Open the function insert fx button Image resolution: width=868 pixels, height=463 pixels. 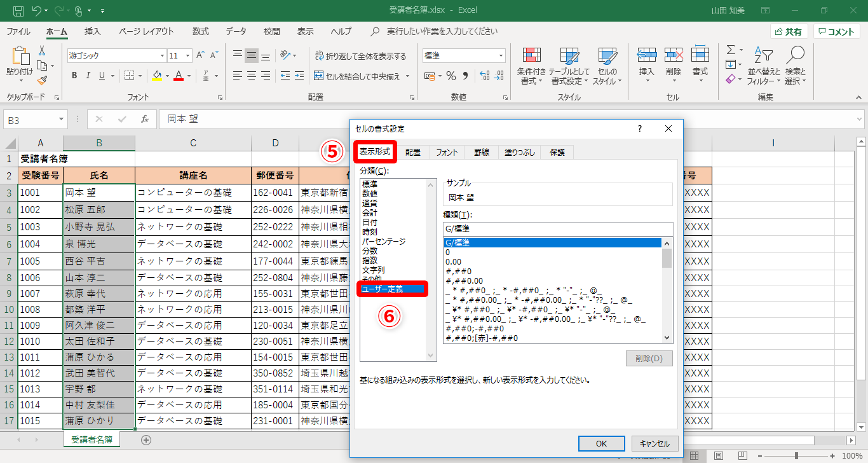click(145, 119)
